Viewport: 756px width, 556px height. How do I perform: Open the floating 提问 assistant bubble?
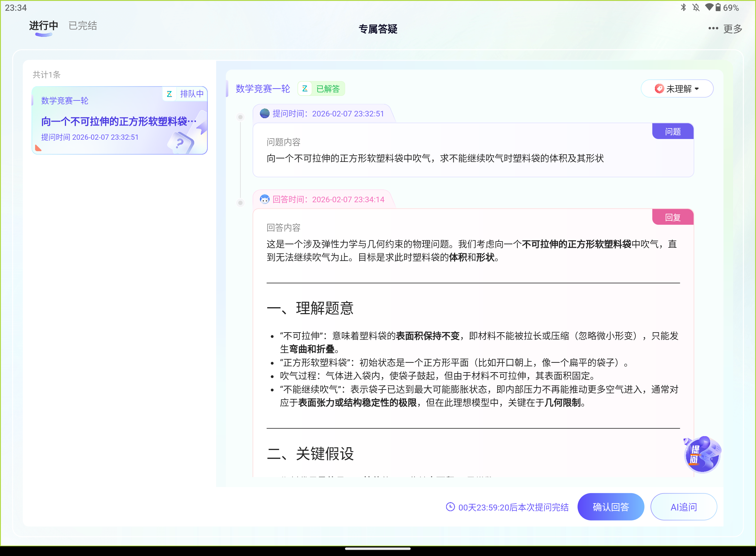702,455
